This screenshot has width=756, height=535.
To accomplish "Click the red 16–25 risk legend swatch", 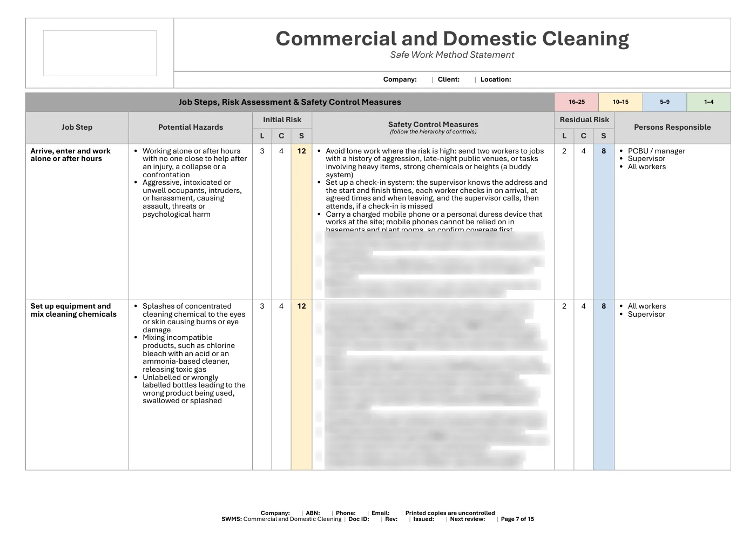I will pos(577,102).
